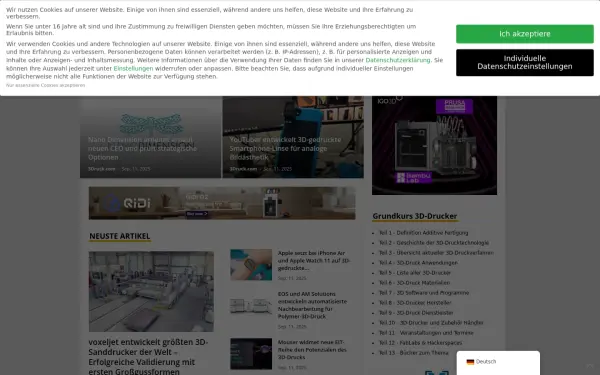600x375 pixels.
Task: Open Teil 4 - 3D-Druck Anwendungen
Action: pos(418,262)
